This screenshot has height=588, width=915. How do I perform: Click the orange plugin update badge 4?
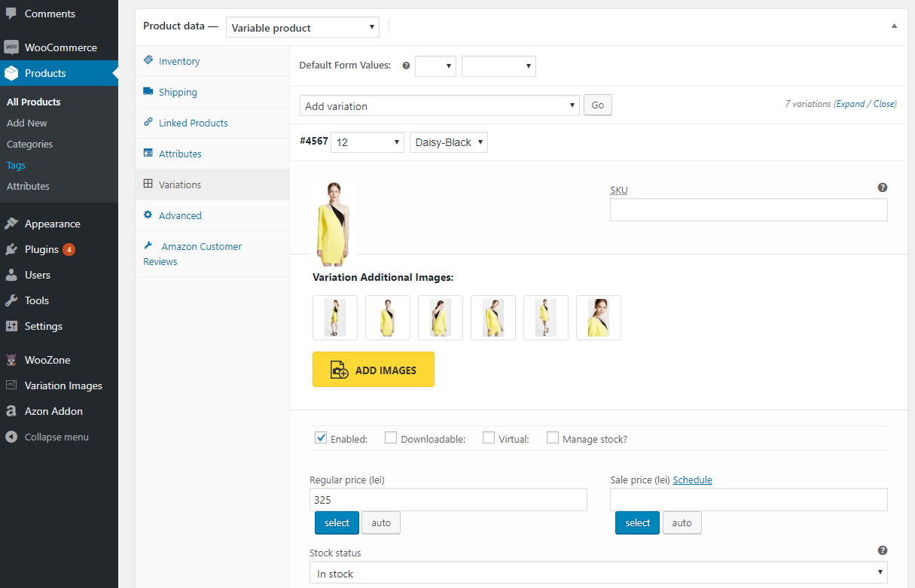click(69, 249)
